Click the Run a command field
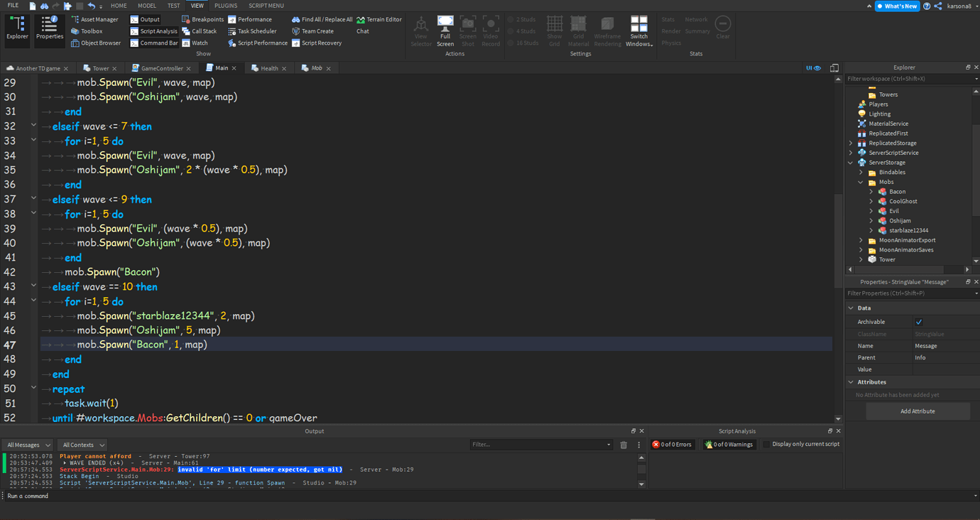The height and width of the screenshot is (520, 980). [490, 496]
